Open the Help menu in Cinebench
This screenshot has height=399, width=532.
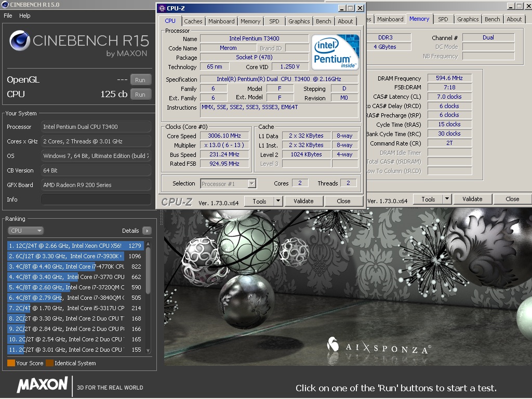[24, 16]
